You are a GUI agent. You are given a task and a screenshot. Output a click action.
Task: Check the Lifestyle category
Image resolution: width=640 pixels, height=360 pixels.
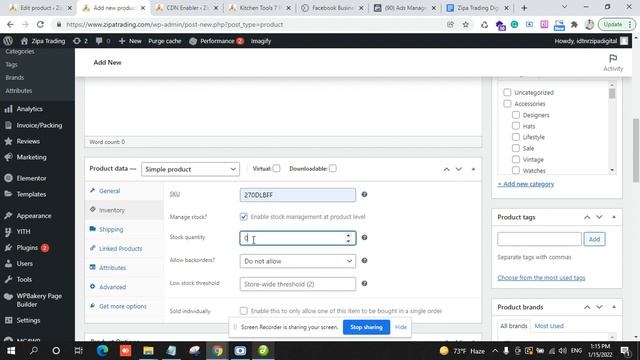516,137
